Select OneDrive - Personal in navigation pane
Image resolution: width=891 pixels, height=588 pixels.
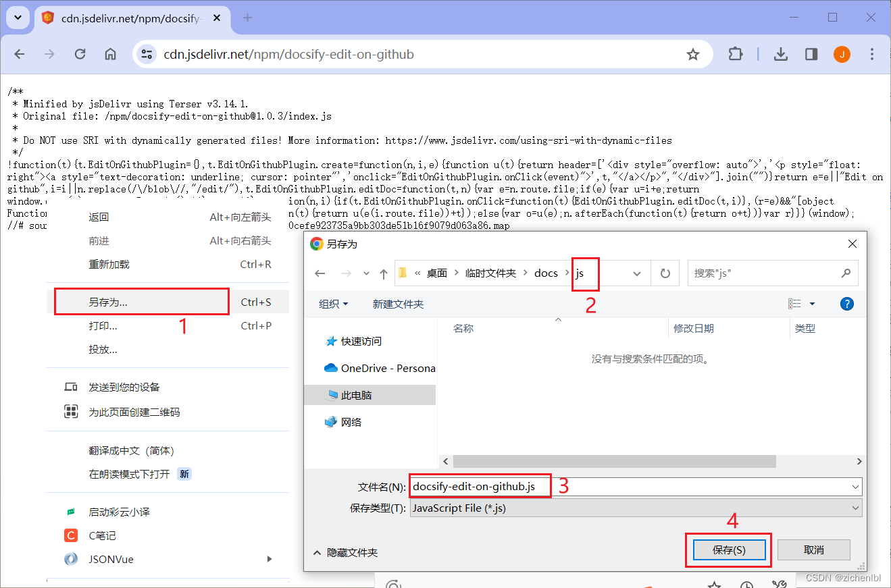pos(370,369)
